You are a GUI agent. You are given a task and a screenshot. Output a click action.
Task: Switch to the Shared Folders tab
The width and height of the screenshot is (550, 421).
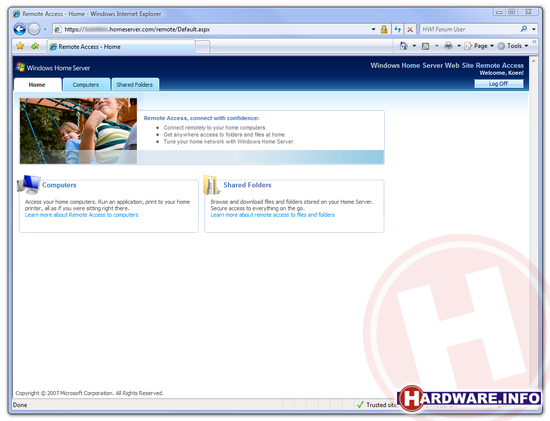[135, 85]
